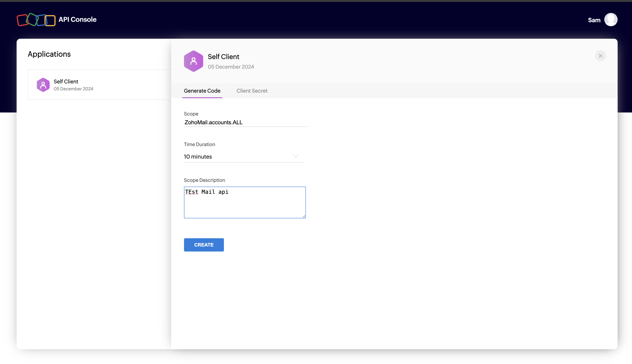Focus the Scope input field
The width and height of the screenshot is (632, 364).
[x=245, y=122]
